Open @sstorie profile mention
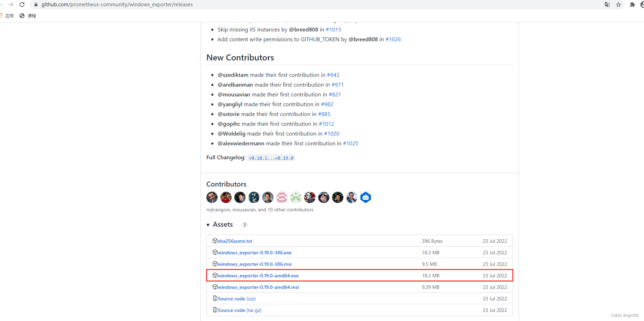644x321 pixels. pos(229,114)
